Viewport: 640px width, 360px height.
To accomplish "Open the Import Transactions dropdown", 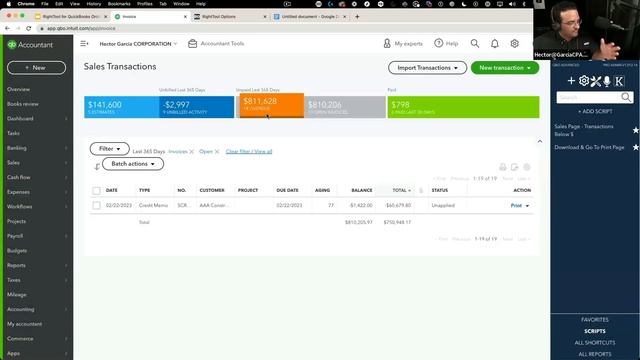I will [427, 68].
